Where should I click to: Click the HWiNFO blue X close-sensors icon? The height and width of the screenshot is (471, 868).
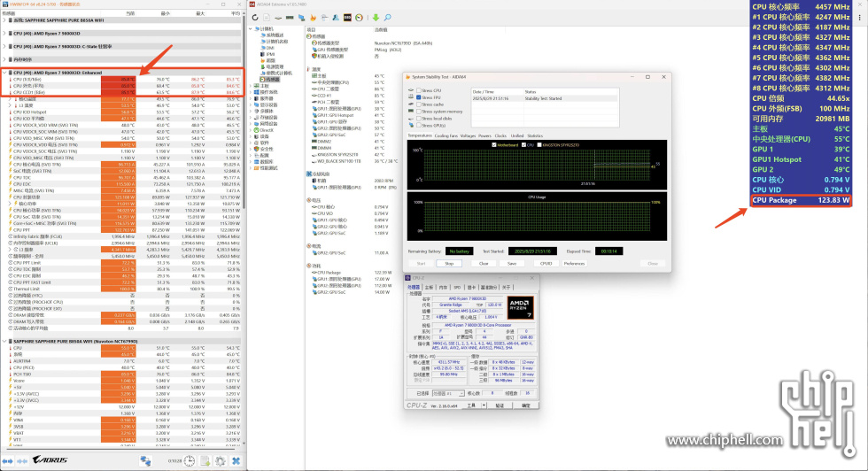coord(236,461)
